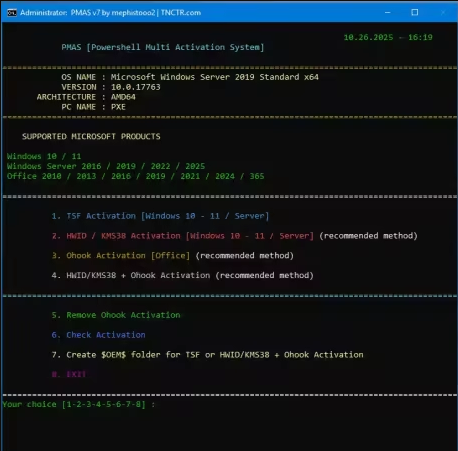This screenshot has height=451, width=458.
Task: Close the PMAS console window
Action: click(443, 13)
